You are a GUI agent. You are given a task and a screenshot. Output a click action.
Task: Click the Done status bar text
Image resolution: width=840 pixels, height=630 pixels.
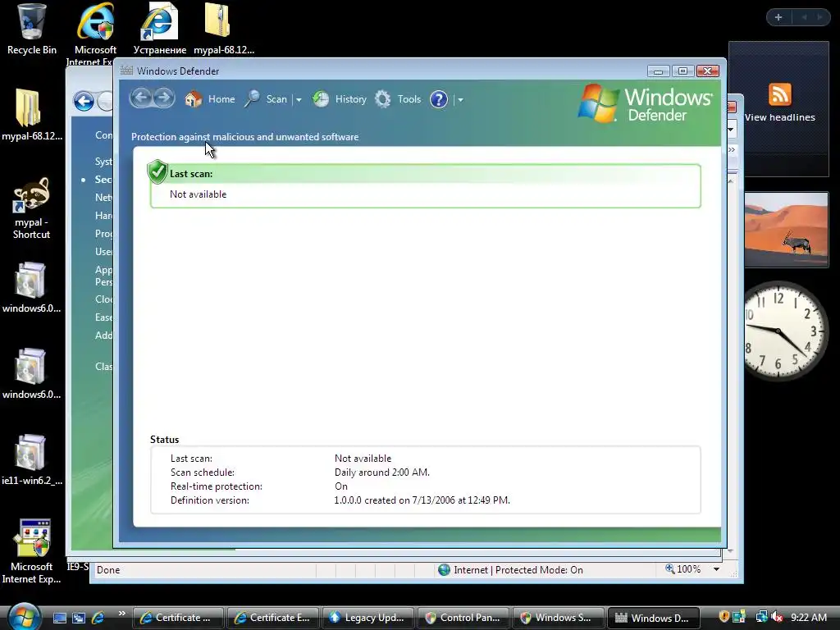point(109,570)
